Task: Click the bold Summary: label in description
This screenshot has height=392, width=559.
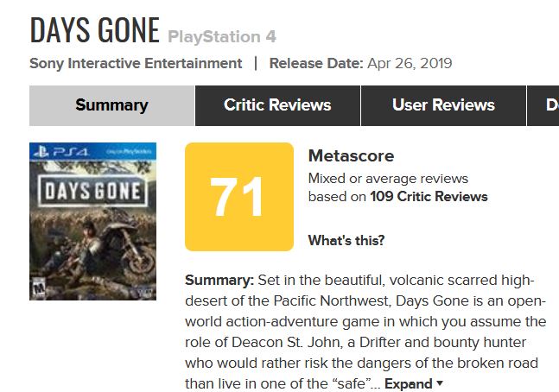Action: point(219,281)
